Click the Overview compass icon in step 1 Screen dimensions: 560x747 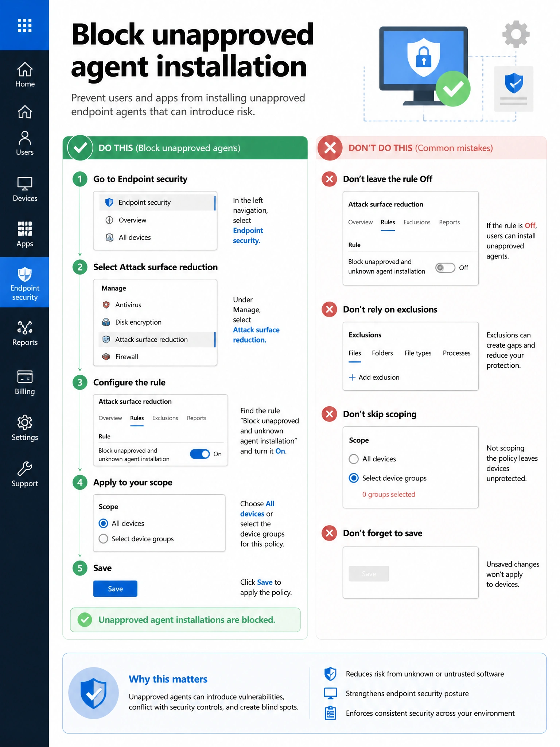(109, 220)
